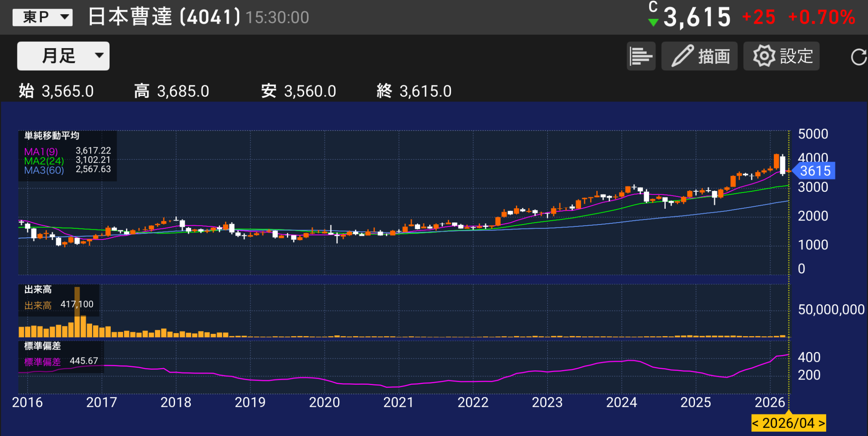Image resolution: width=868 pixels, height=436 pixels.
Task: Select the MA1(9) moving average legend
Action: (41, 152)
